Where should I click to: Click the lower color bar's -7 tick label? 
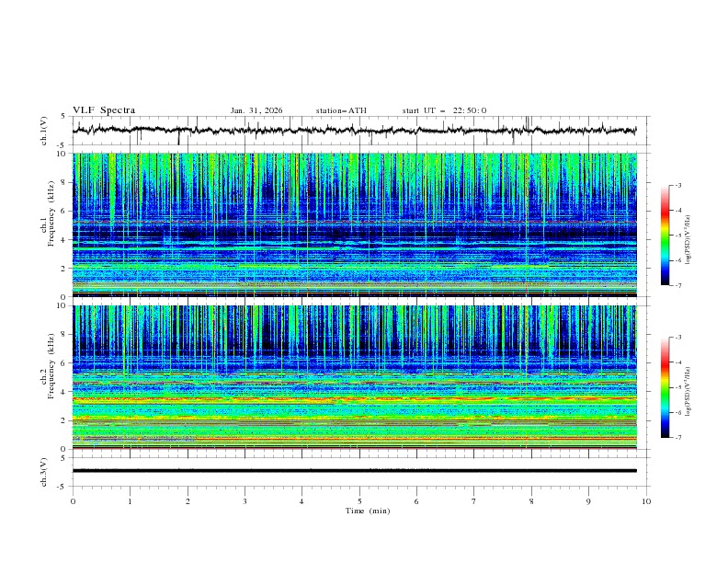[x=677, y=438]
